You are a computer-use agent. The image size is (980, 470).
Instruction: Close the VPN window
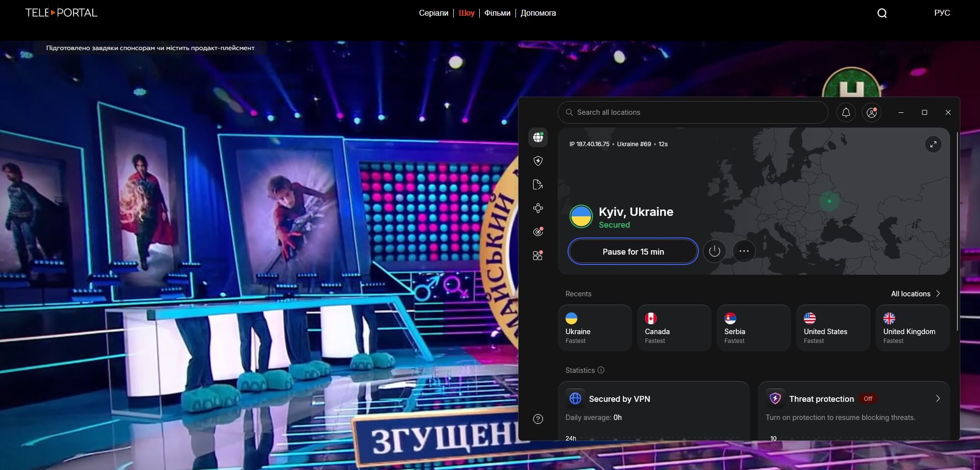(x=948, y=112)
